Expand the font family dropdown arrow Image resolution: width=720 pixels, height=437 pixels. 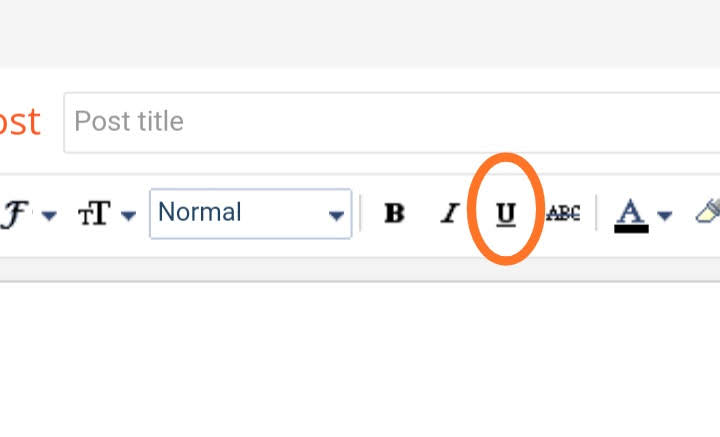tap(49, 216)
